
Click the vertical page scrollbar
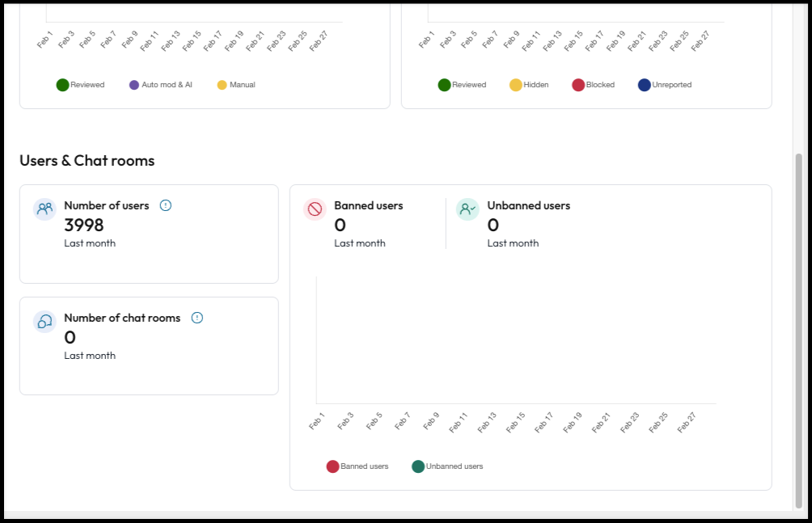click(x=798, y=331)
